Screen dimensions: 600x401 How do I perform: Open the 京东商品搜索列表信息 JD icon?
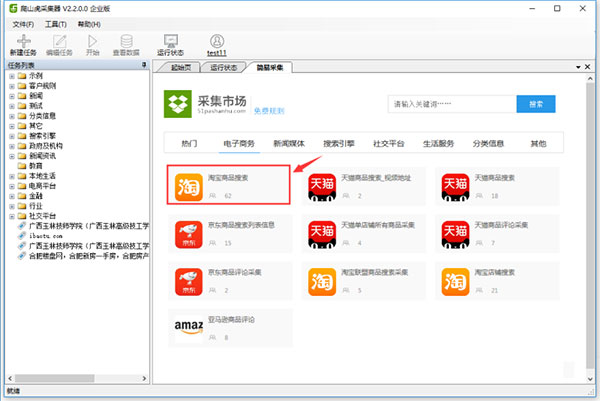tap(189, 234)
